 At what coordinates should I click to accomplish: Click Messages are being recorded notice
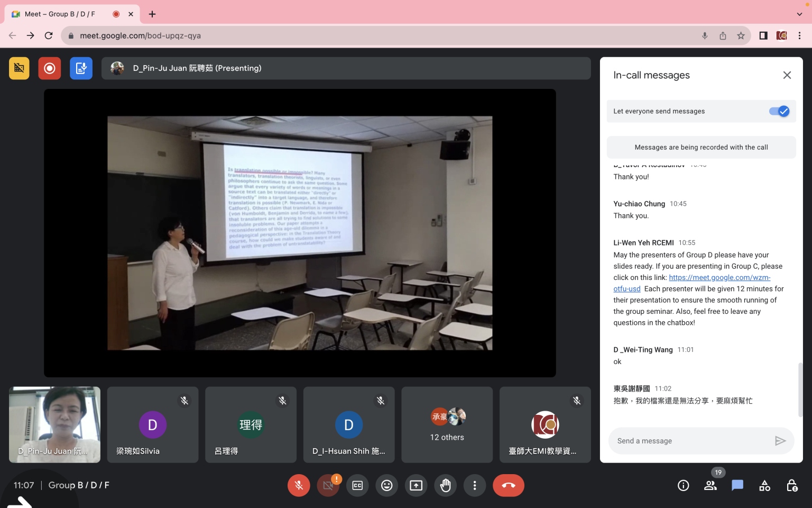click(701, 147)
